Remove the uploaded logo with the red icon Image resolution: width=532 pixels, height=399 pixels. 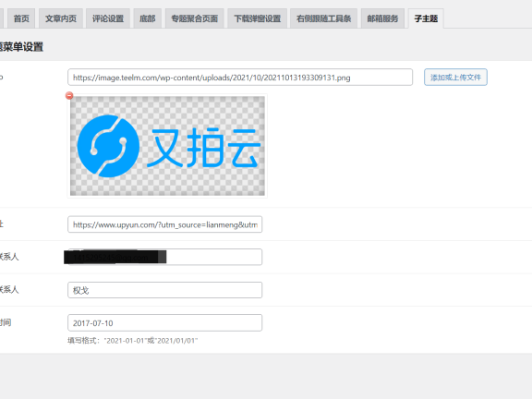click(69, 96)
